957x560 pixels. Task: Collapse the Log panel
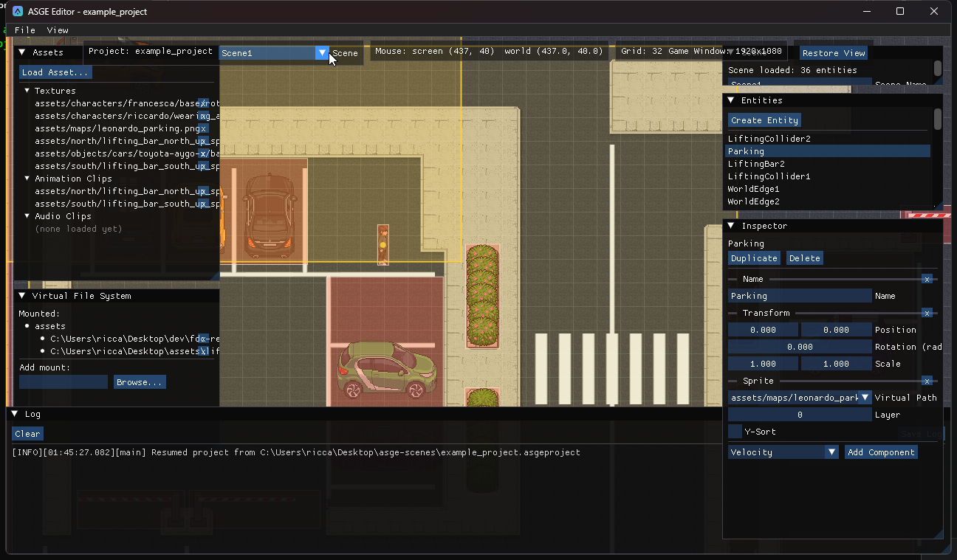point(15,414)
